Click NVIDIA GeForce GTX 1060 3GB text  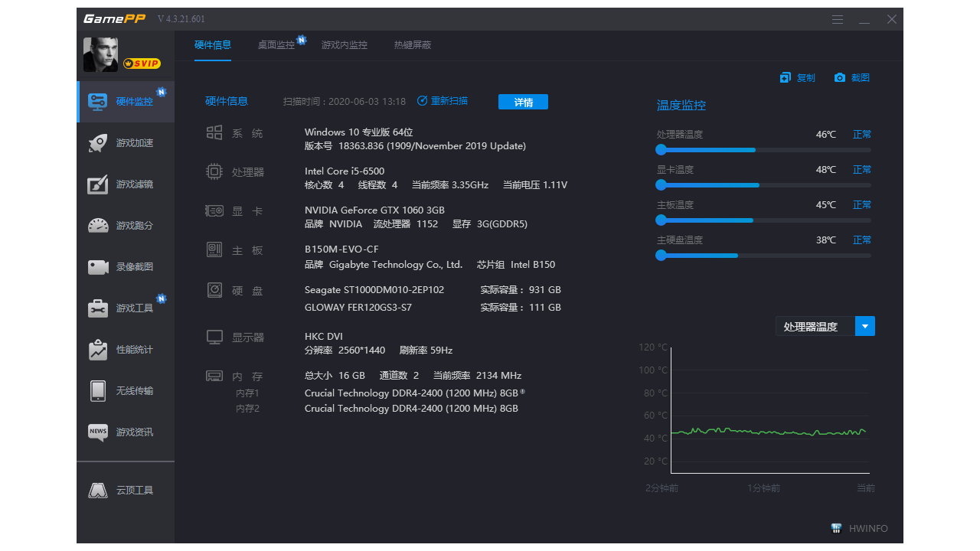coord(374,210)
